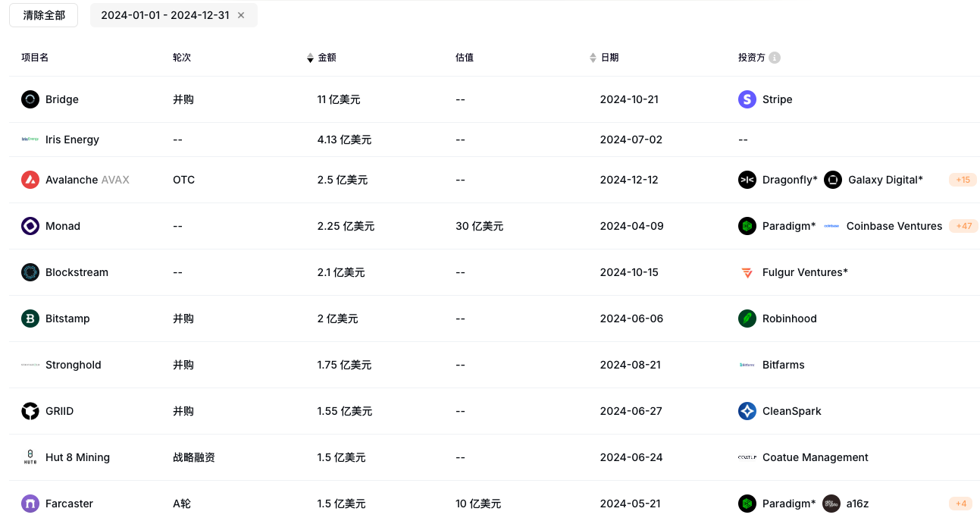Image resolution: width=980 pixels, height=521 pixels.
Task: Click the Bridge project logo icon
Action: tap(30, 99)
